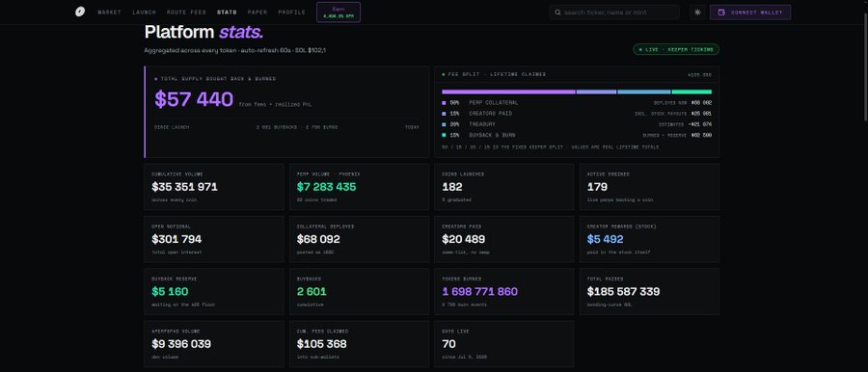This screenshot has width=868, height=372.
Task: Click the Perp Volume $7 283 435 value
Action: pos(327,187)
